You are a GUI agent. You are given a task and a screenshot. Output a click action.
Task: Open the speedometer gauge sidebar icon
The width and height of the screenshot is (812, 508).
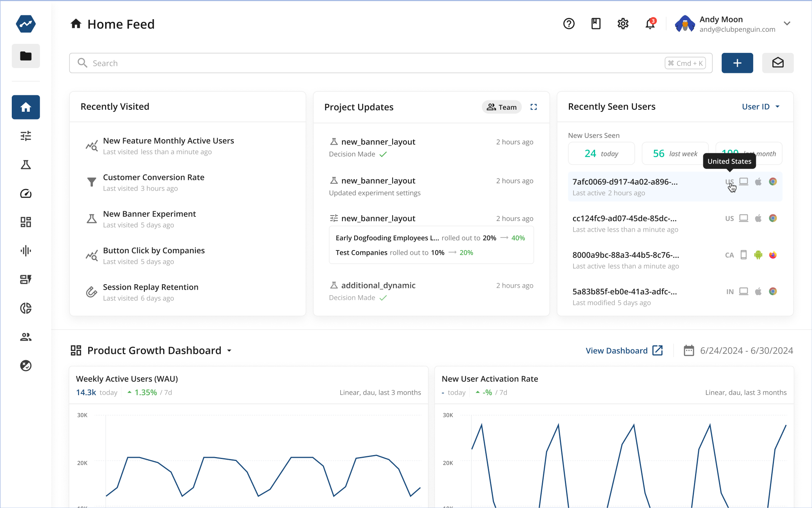point(26,194)
